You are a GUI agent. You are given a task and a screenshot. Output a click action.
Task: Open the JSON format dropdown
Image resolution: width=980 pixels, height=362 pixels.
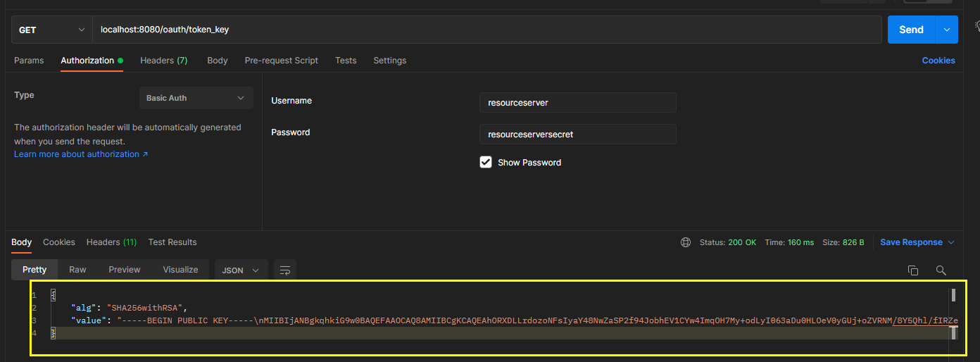point(241,270)
